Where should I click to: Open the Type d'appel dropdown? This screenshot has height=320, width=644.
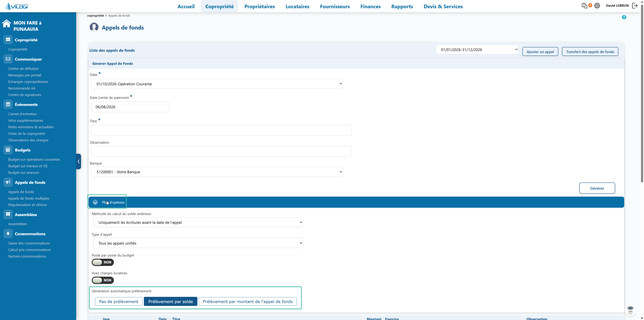click(x=198, y=243)
